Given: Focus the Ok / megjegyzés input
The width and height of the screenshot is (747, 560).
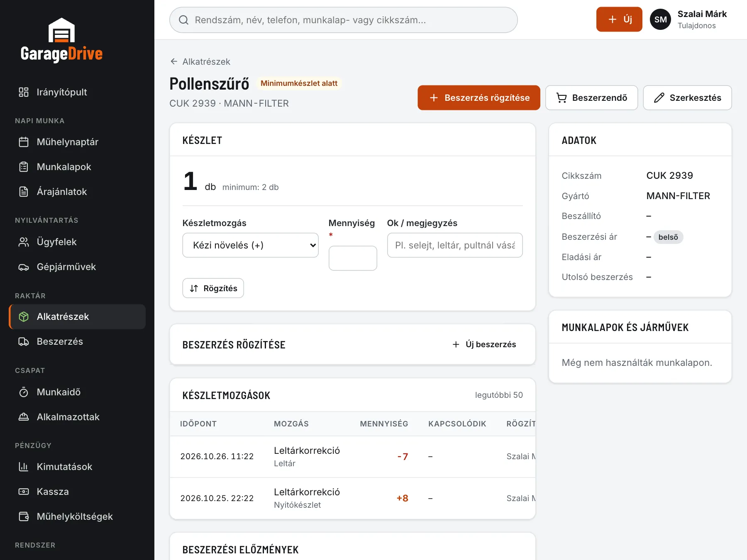Looking at the screenshot, I should (455, 245).
